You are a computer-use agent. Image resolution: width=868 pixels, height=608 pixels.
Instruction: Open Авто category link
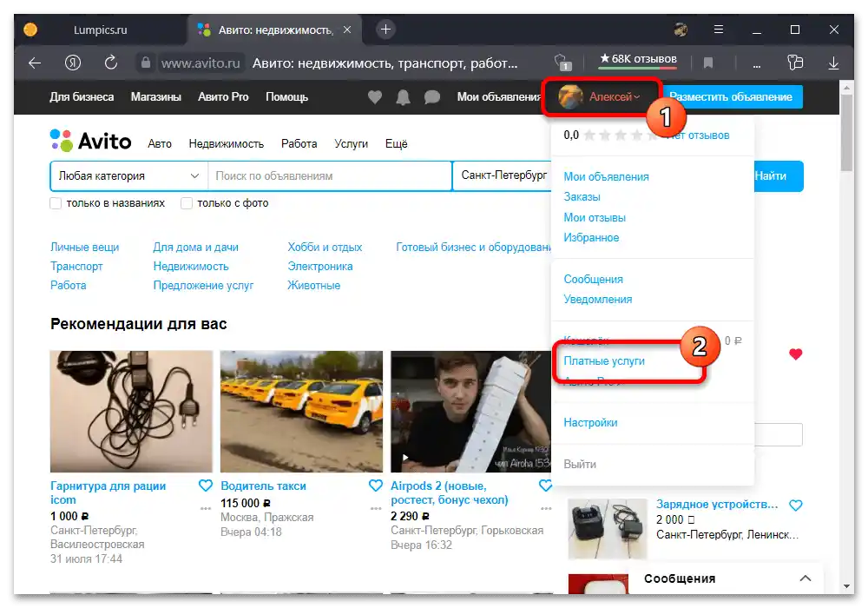pos(160,144)
